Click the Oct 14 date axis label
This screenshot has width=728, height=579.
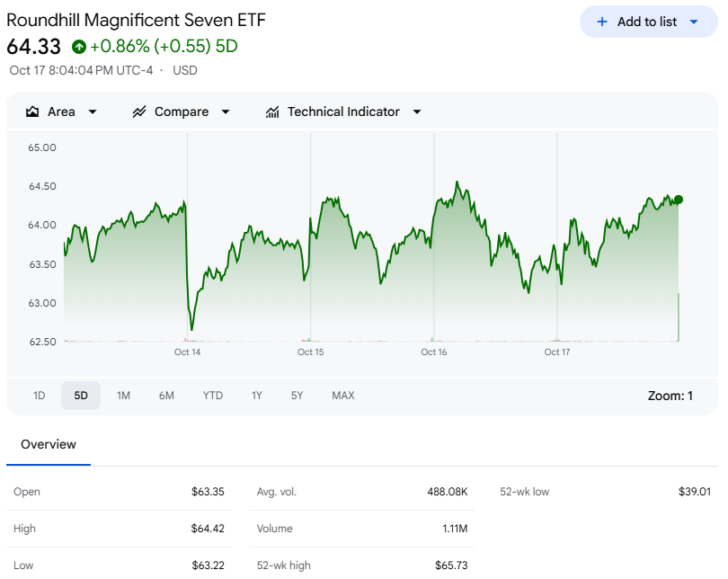pyautogui.click(x=187, y=352)
